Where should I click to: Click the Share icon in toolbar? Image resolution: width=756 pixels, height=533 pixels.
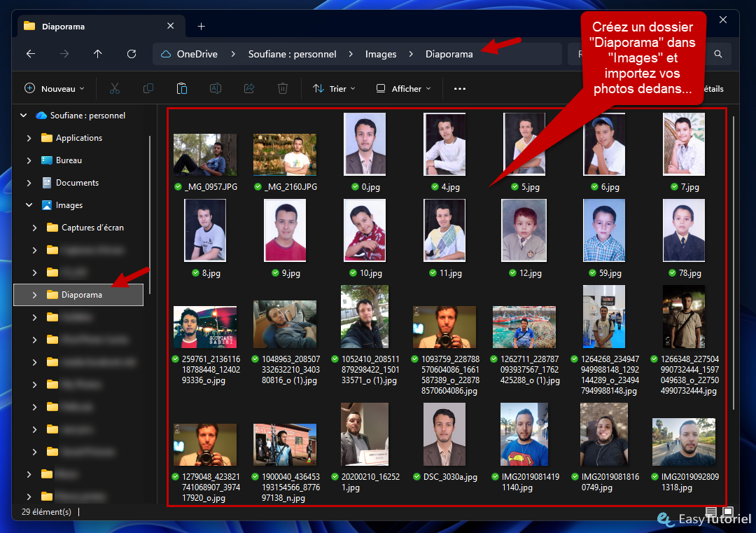coord(249,88)
